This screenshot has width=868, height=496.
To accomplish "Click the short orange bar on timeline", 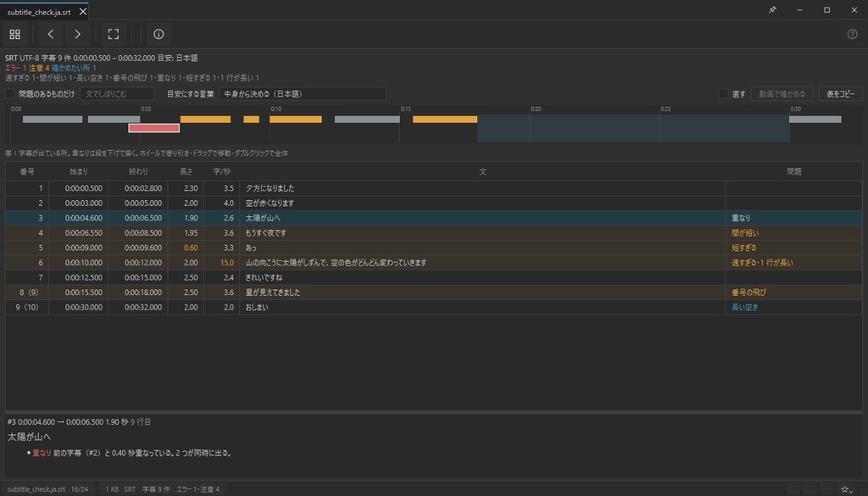I will pyautogui.click(x=251, y=119).
